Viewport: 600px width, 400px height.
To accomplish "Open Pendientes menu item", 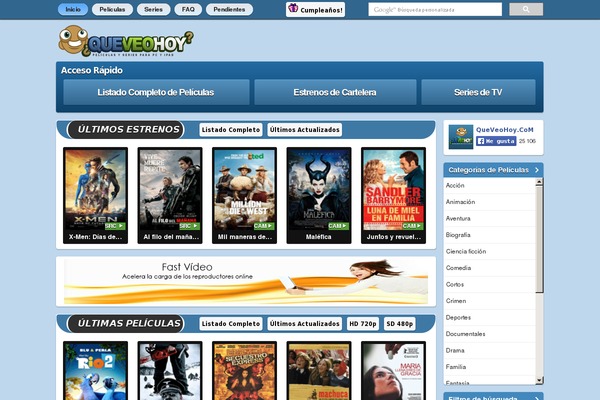I will [x=229, y=9].
